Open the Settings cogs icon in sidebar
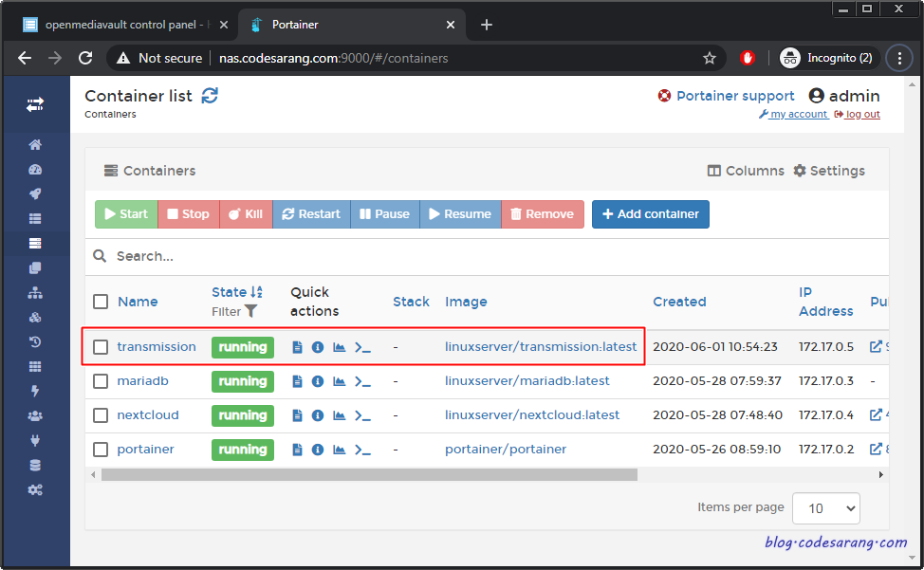This screenshot has height=570, width=924. tap(35, 490)
